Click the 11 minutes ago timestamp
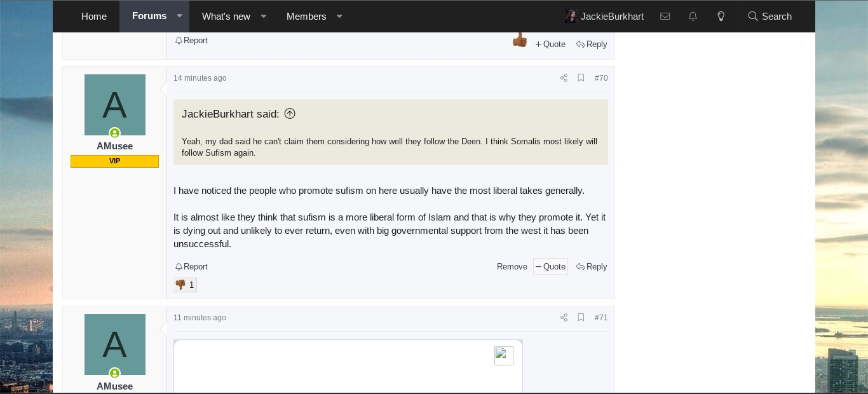The image size is (868, 394). coord(200,318)
